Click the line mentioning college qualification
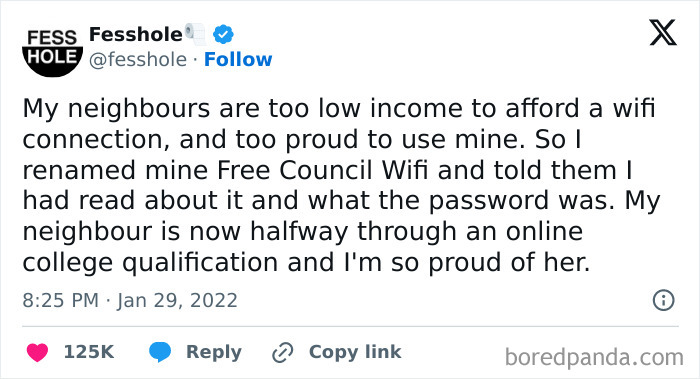 coord(306,262)
